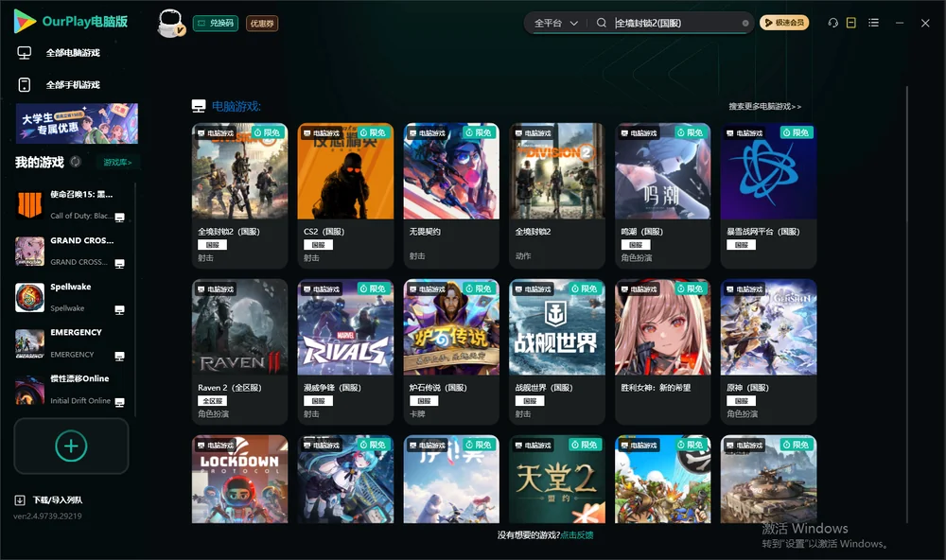Click the plus add-game button

tap(71, 446)
